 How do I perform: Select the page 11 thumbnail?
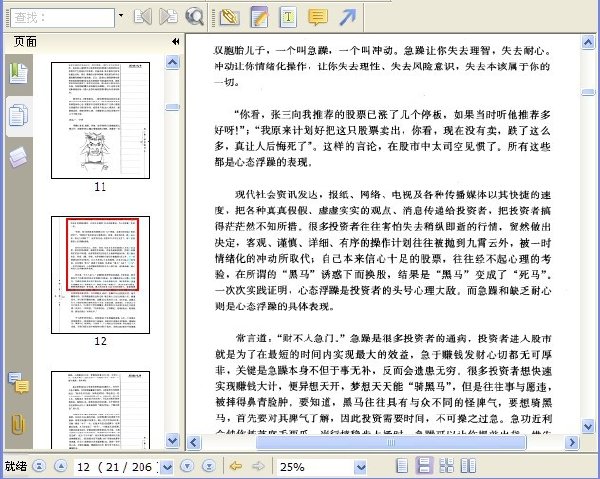point(100,121)
